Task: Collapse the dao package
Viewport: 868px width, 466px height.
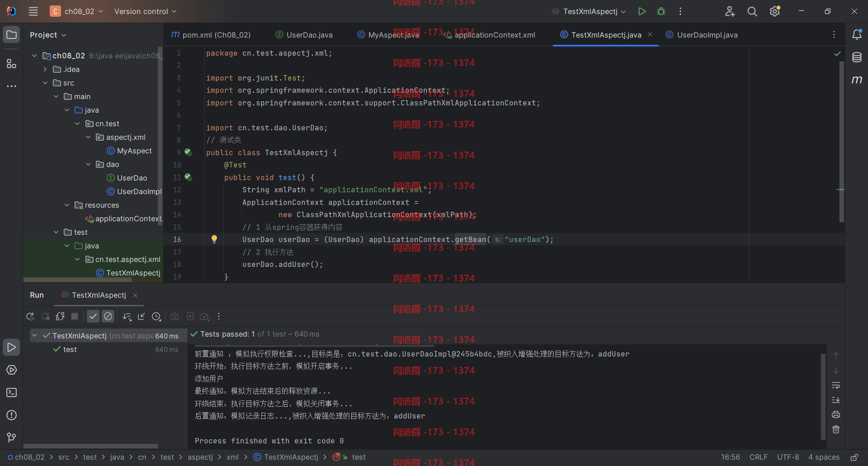Action: tap(88, 164)
